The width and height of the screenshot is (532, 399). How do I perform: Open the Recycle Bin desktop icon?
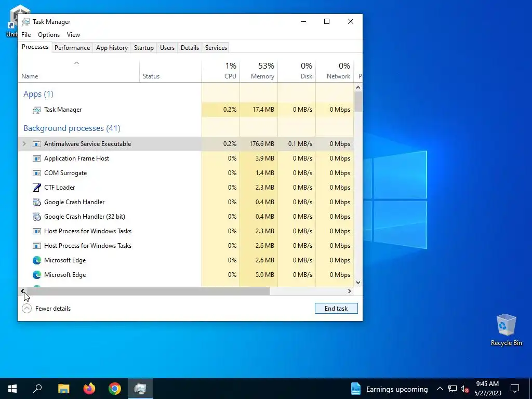(506, 330)
